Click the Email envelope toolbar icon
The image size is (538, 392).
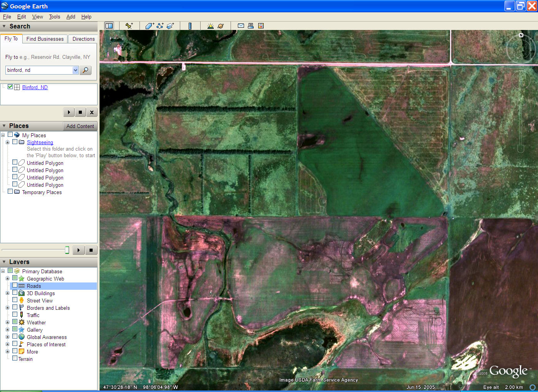point(241,26)
